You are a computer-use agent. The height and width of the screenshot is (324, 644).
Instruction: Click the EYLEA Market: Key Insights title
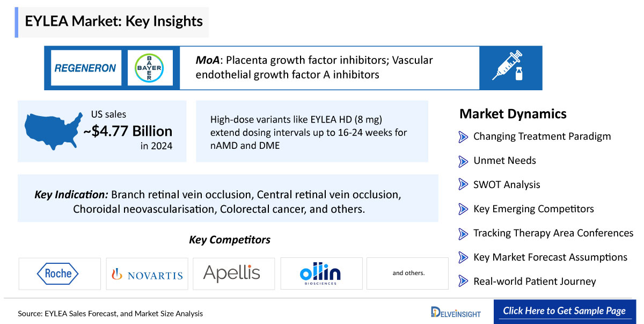pos(114,21)
